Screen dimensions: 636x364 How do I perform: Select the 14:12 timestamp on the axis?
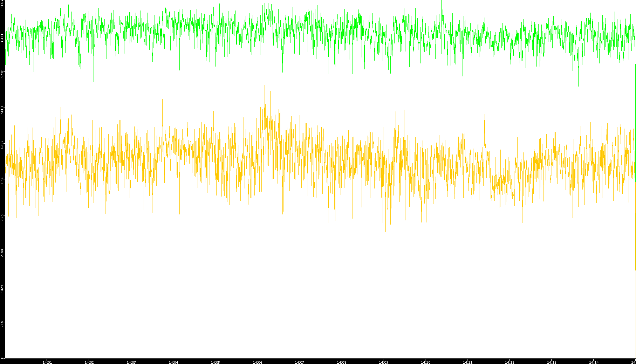510,362
